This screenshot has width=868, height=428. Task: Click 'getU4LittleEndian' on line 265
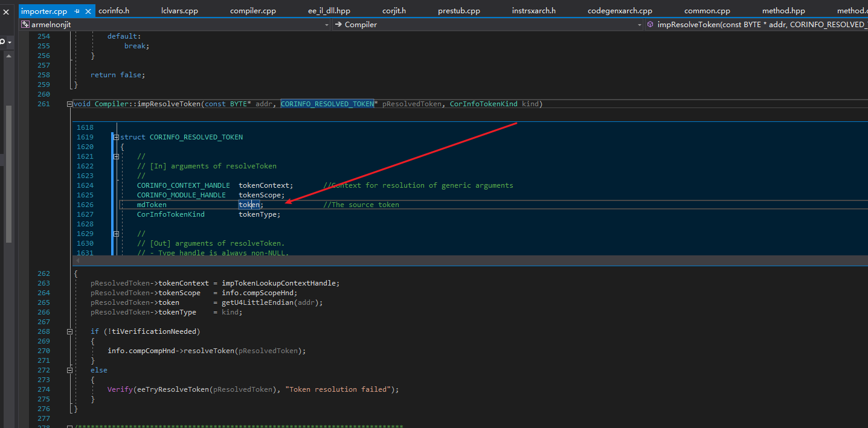point(257,302)
